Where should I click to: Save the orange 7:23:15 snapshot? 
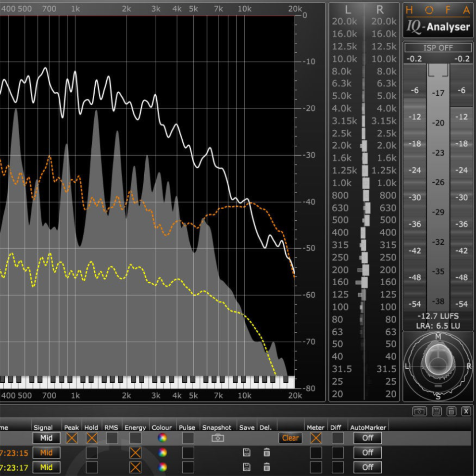(x=247, y=452)
